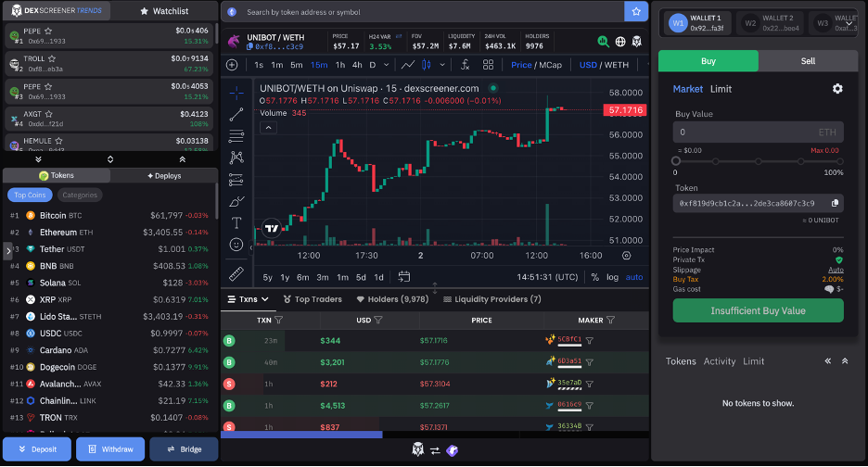Image resolution: width=868 pixels, height=467 pixels.
Task: Open the globe website icon
Action: coord(620,42)
